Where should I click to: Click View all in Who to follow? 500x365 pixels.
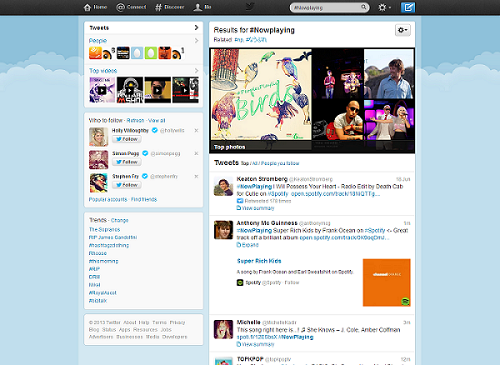click(x=157, y=120)
